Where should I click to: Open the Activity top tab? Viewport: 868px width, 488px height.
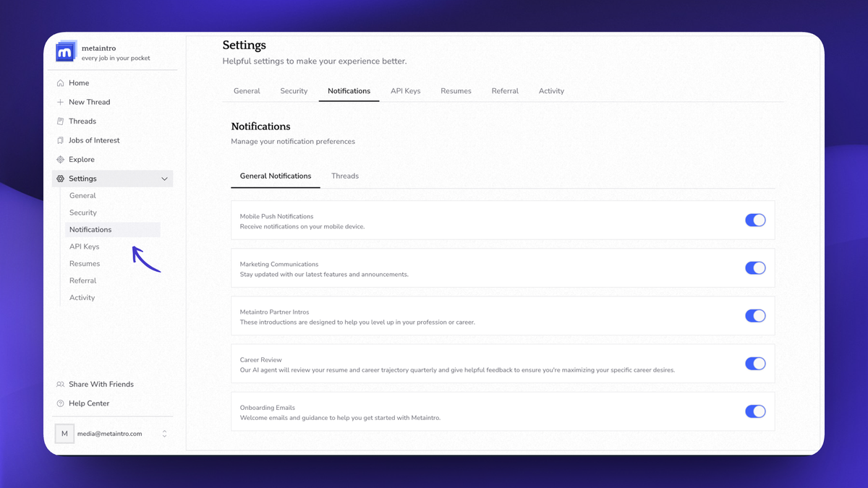551,91
